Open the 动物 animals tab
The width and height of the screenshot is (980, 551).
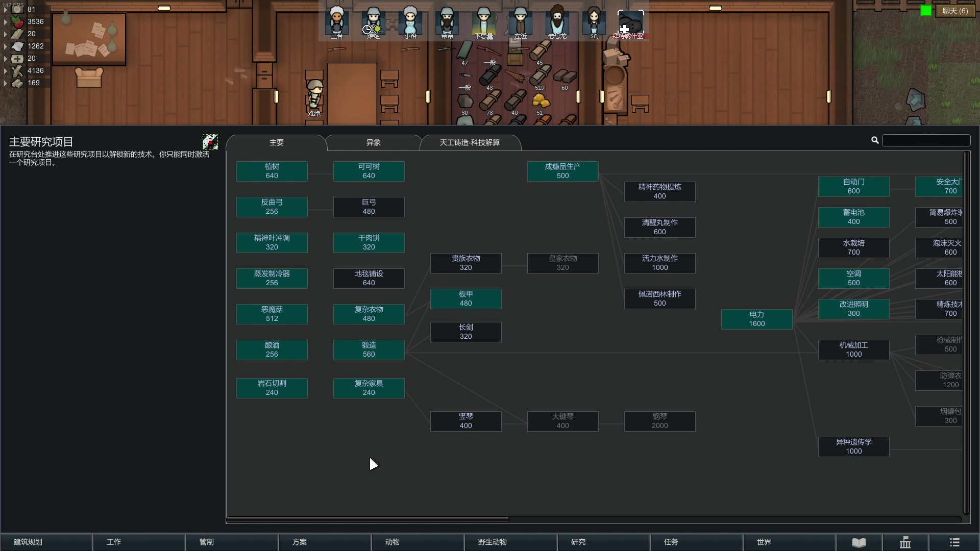(418, 542)
